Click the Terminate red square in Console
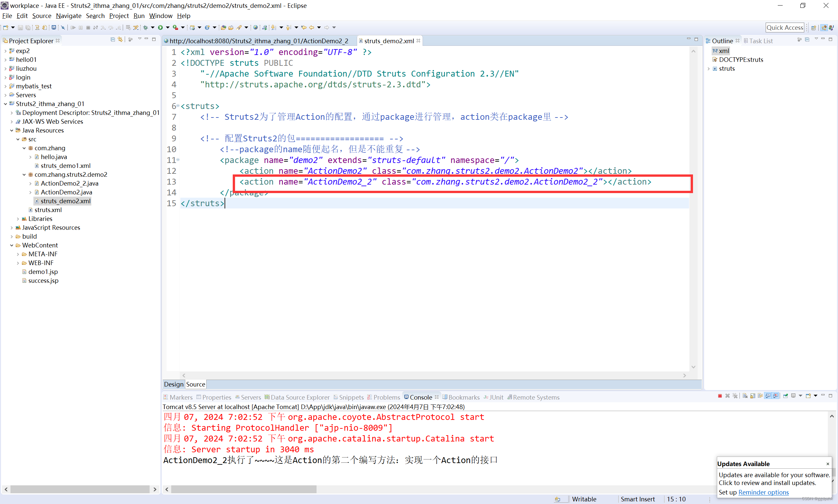The width and height of the screenshot is (838, 504). click(x=720, y=396)
